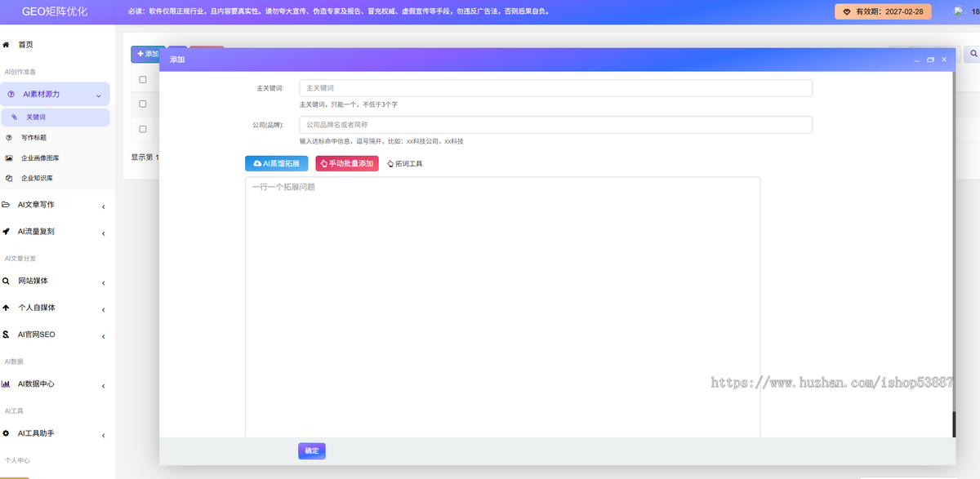The height and width of the screenshot is (479, 980).
Task: Collapse the AI素材源力 menu chevron
Action: 99,95
